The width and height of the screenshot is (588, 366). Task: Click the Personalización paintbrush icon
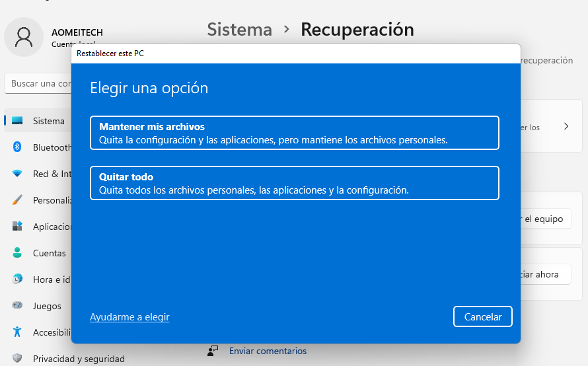click(x=18, y=200)
